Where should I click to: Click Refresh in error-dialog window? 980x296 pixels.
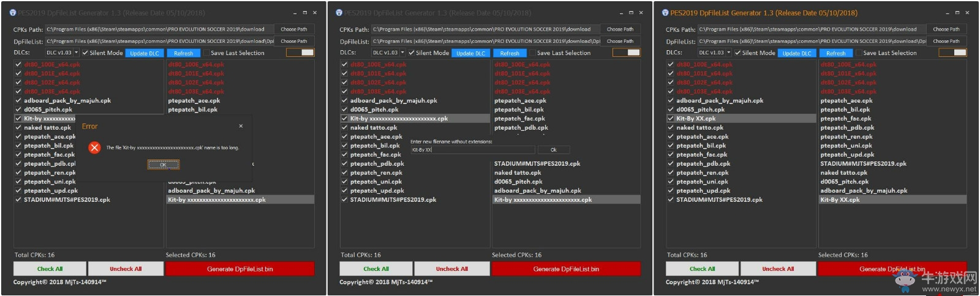click(183, 53)
